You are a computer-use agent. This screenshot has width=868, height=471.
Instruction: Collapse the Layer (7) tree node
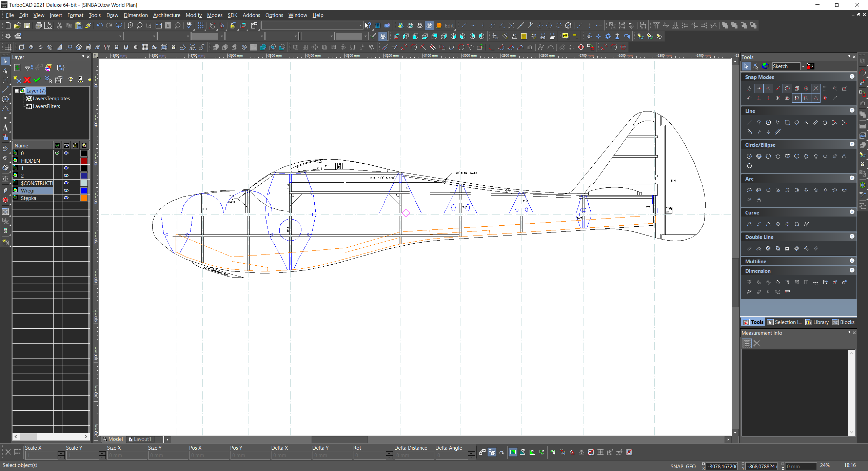click(x=16, y=91)
